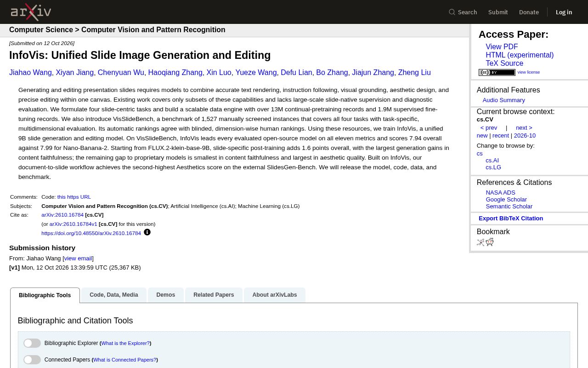Open the CC BY license badge
Screen dimensions: 588x368
tap(497, 72)
